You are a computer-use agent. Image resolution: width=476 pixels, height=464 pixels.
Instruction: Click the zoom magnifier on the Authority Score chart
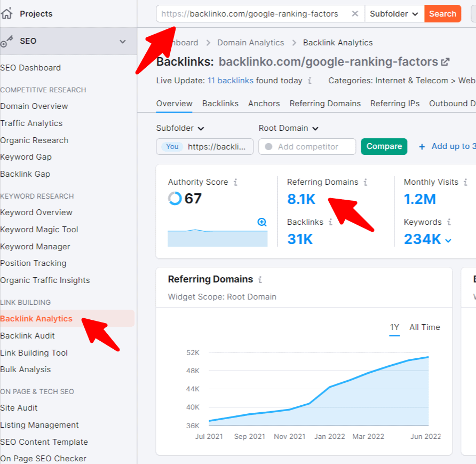click(x=261, y=223)
